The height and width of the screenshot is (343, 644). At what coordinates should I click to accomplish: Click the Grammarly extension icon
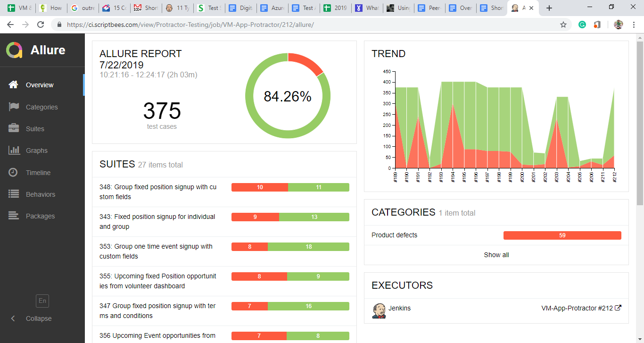(x=582, y=24)
